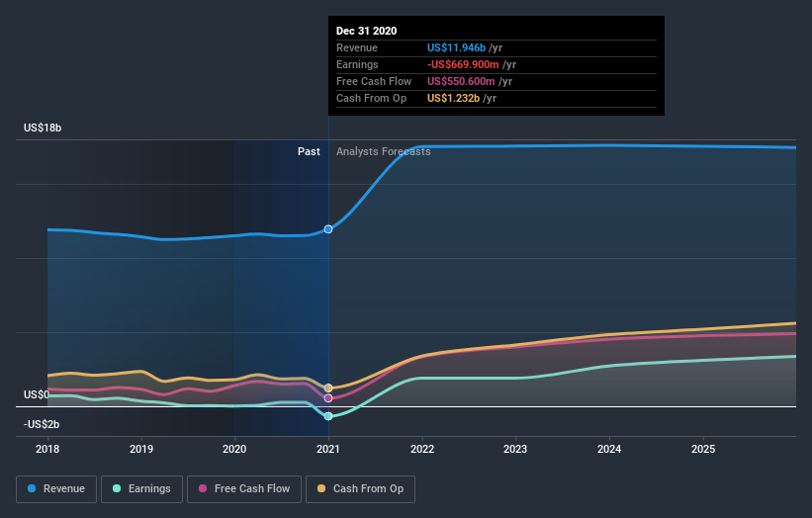Image resolution: width=812 pixels, height=518 pixels.
Task: Click the 2019 x-axis label
Action: click(141, 449)
